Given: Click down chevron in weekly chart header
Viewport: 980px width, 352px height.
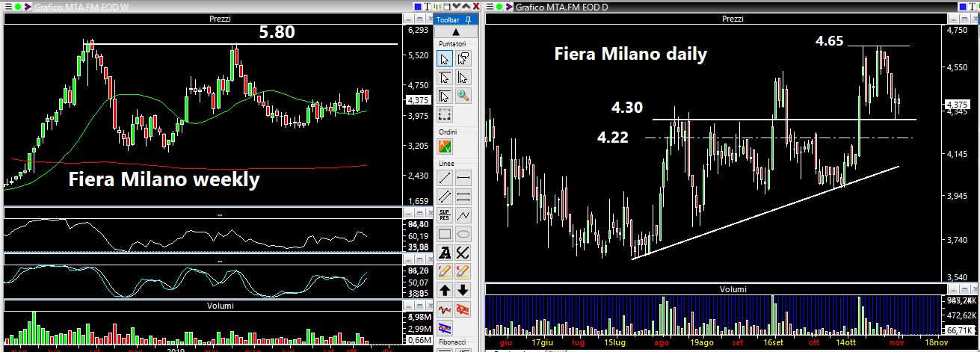Looking at the screenshot, I should 456,6.
